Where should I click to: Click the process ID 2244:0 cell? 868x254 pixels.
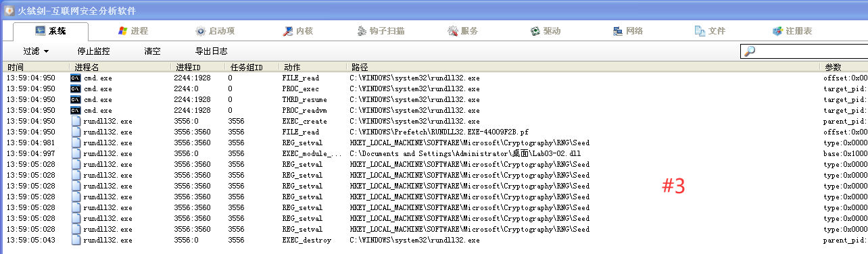click(186, 88)
